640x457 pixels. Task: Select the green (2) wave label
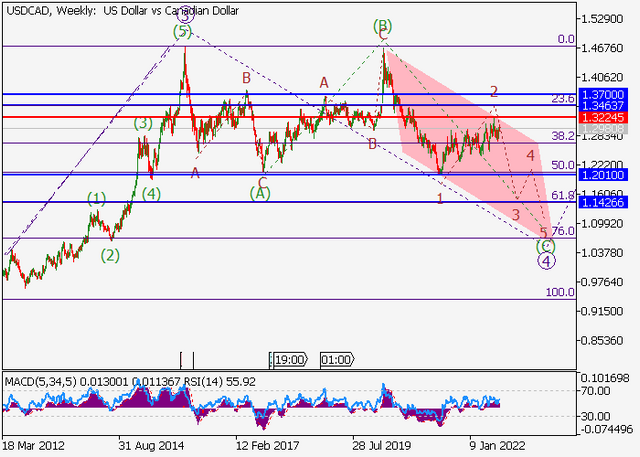[x=110, y=256]
